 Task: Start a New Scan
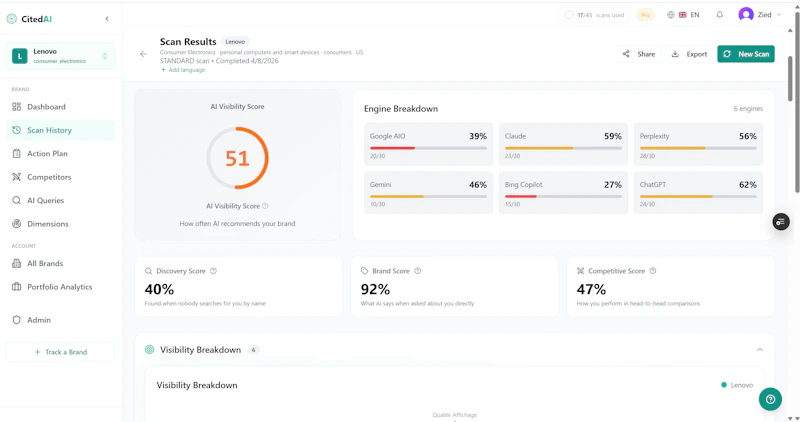click(746, 54)
